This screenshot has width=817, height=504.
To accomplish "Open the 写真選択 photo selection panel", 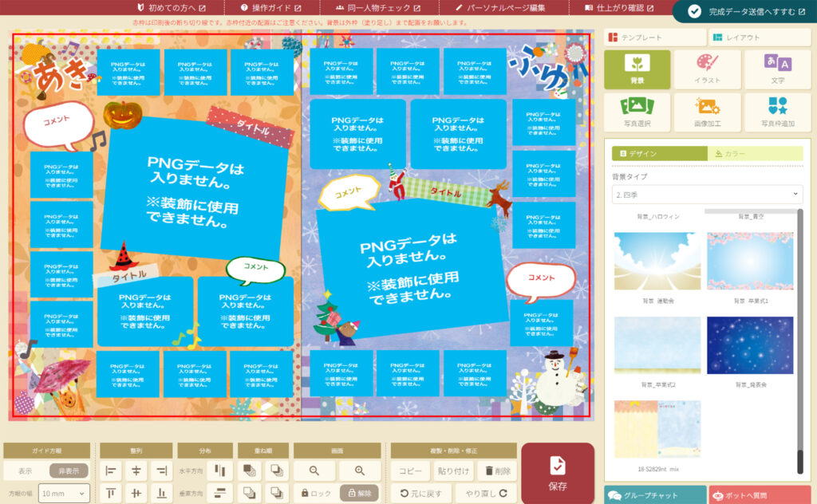I will [x=637, y=112].
